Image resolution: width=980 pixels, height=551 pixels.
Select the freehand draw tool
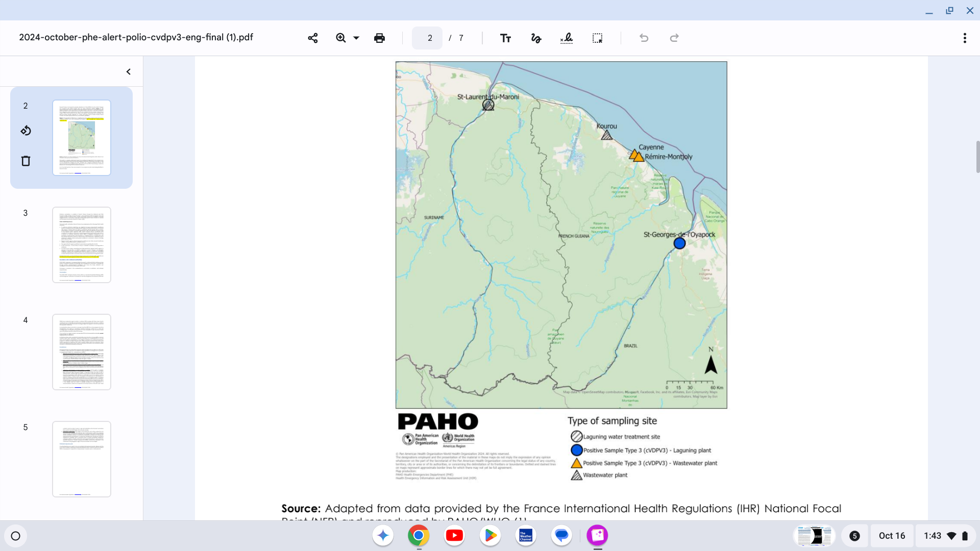tap(536, 38)
